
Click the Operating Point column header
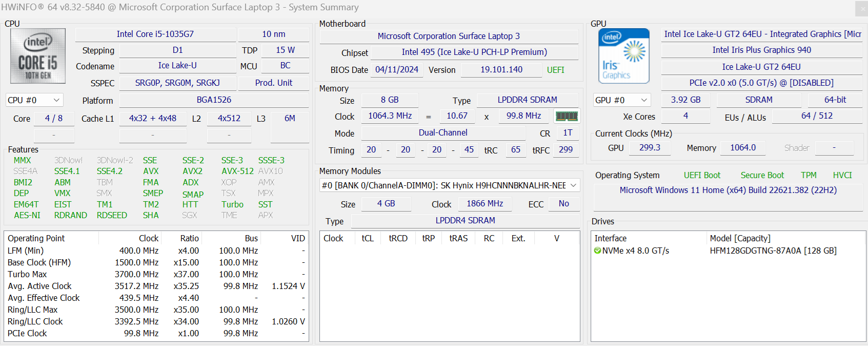coord(36,238)
